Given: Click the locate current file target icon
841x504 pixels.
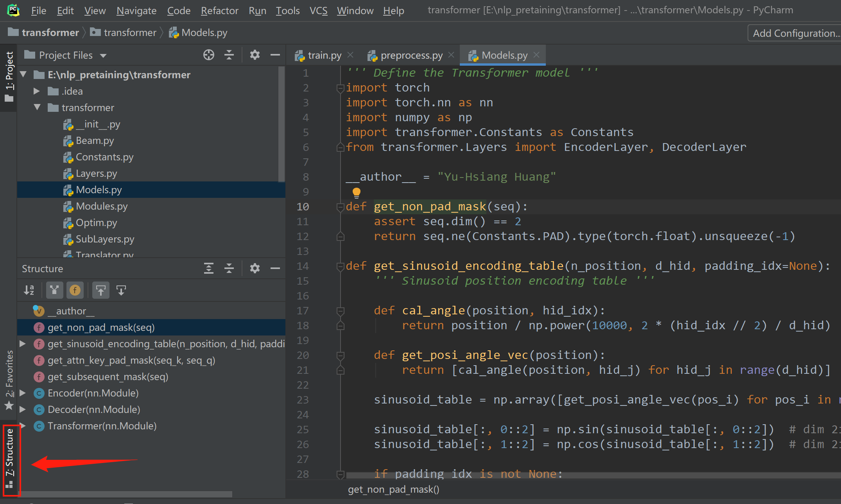Looking at the screenshot, I should tap(209, 55).
